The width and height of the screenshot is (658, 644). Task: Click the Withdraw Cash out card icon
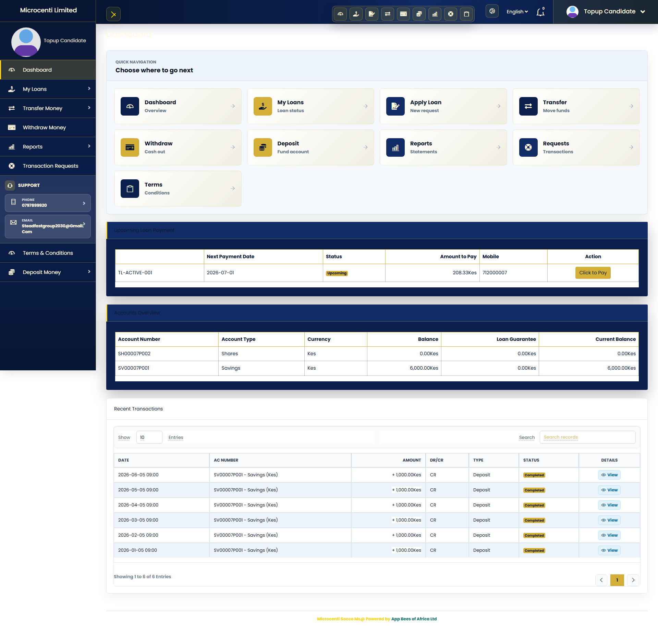coord(130,147)
